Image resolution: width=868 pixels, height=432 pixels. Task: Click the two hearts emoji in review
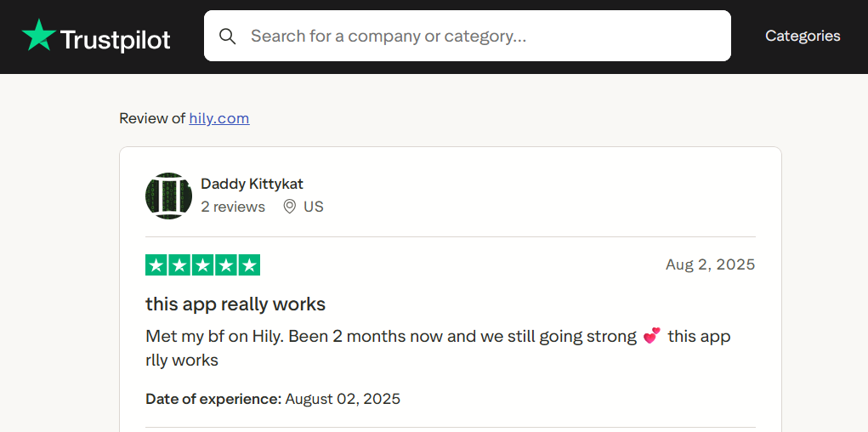click(652, 336)
